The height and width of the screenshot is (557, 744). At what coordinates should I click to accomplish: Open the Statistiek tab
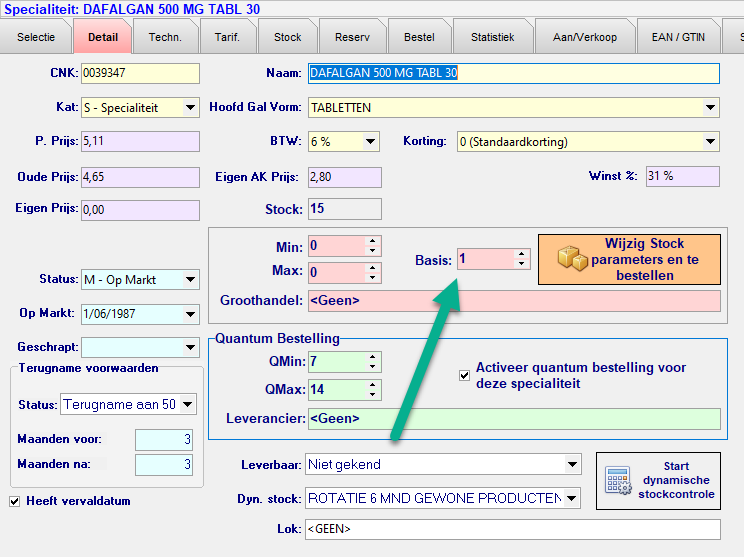[491, 37]
